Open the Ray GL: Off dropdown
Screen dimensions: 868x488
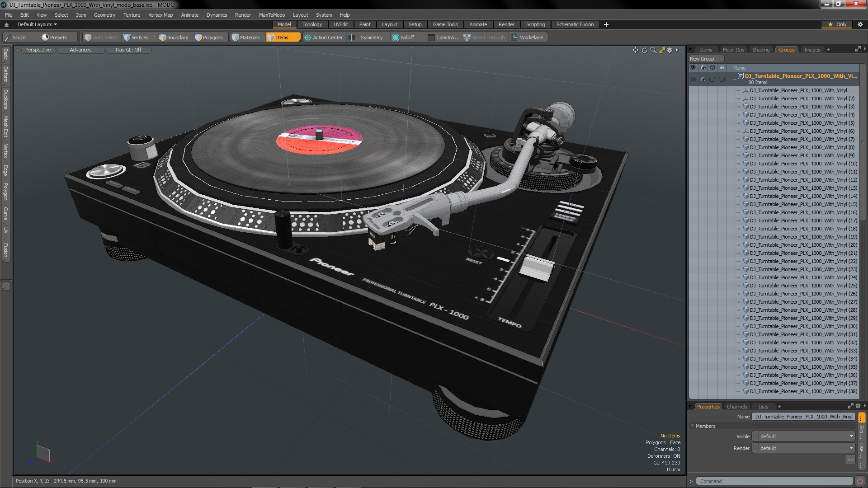pyautogui.click(x=128, y=50)
